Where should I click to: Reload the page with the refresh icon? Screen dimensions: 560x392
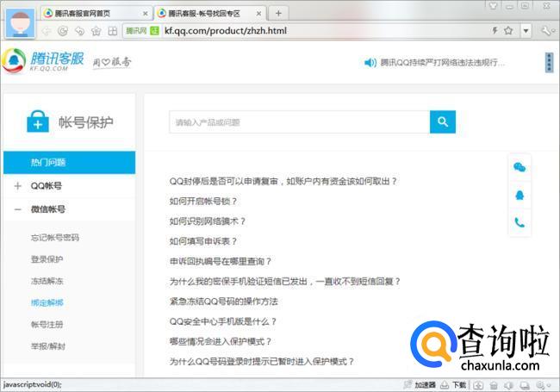pyautogui.click(x=63, y=31)
